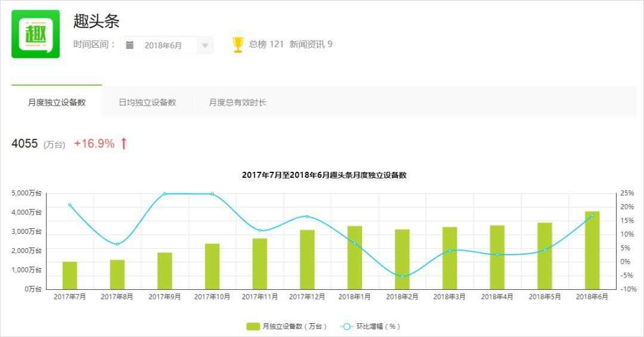Click the 新闻资讯 9 category rank

click(x=311, y=45)
